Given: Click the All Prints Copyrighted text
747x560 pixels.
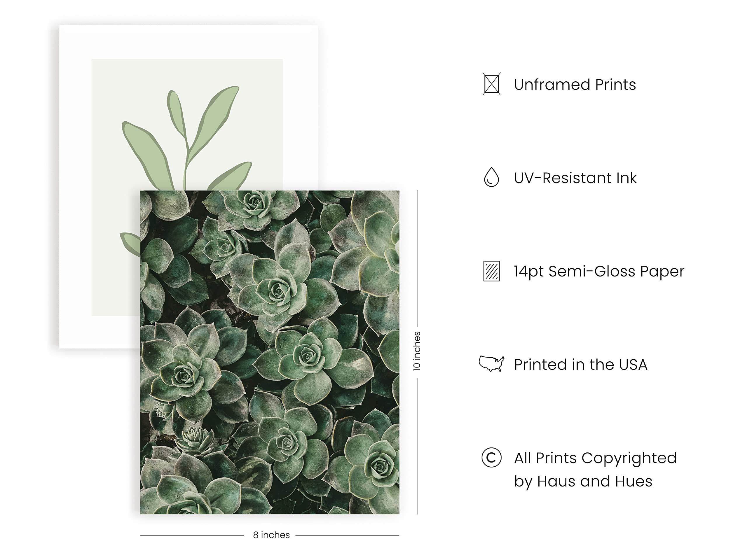Looking at the screenshot, I should [595, 459].
